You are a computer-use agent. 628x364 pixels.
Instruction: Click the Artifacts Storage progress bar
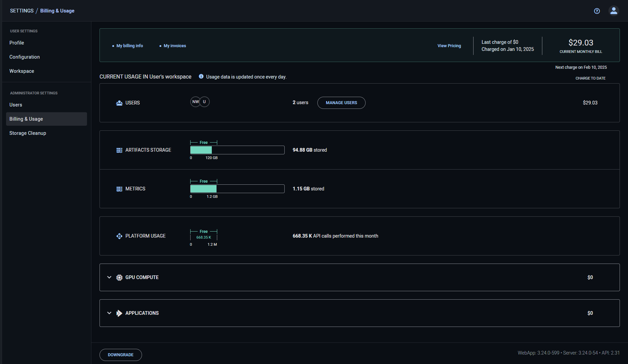pos(237,150)
